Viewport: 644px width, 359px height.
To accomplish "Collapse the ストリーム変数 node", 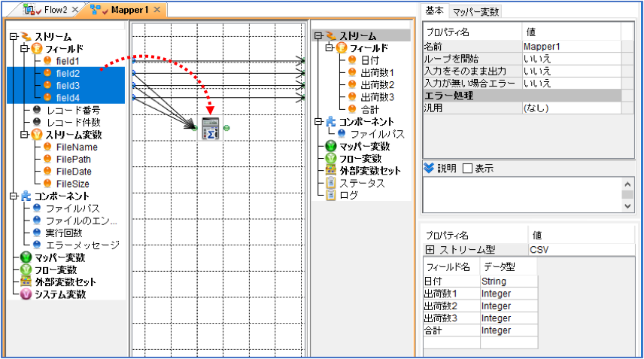I will [x=25, y=134].
